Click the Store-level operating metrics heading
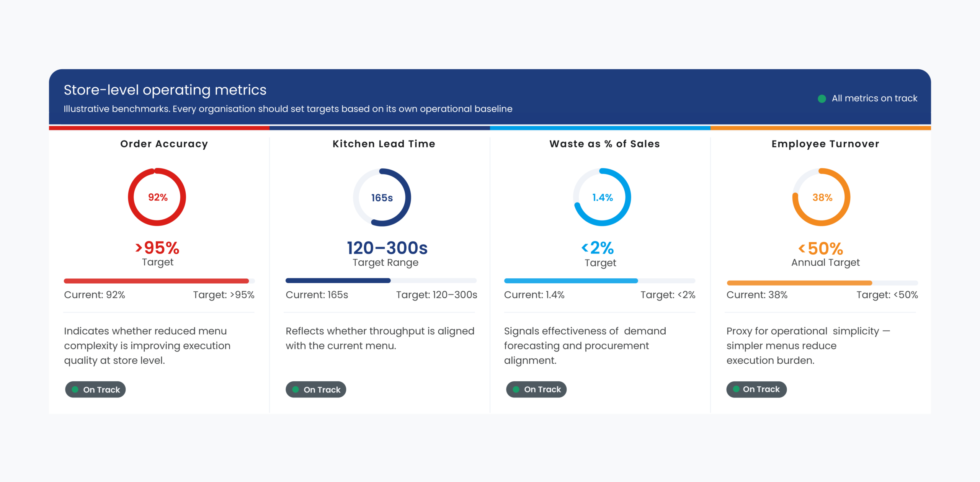This screenshot has width=980, height=482. 165,90
